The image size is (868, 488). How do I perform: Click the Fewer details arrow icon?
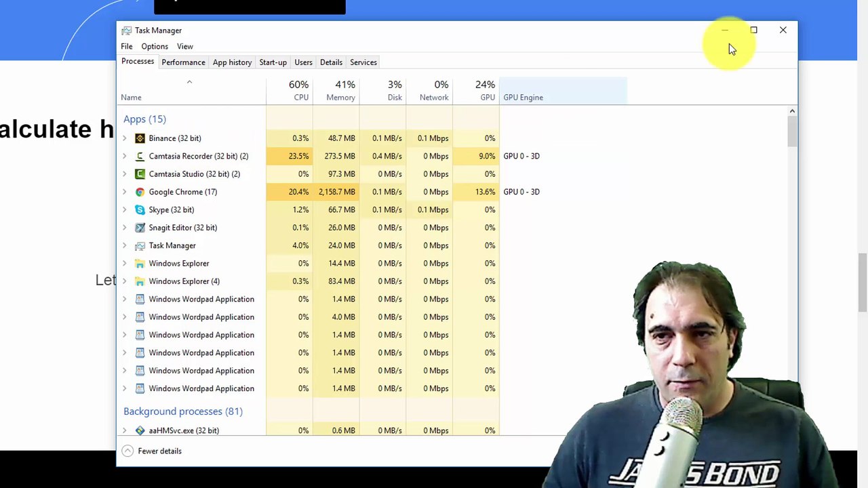(x=127, y=451)
